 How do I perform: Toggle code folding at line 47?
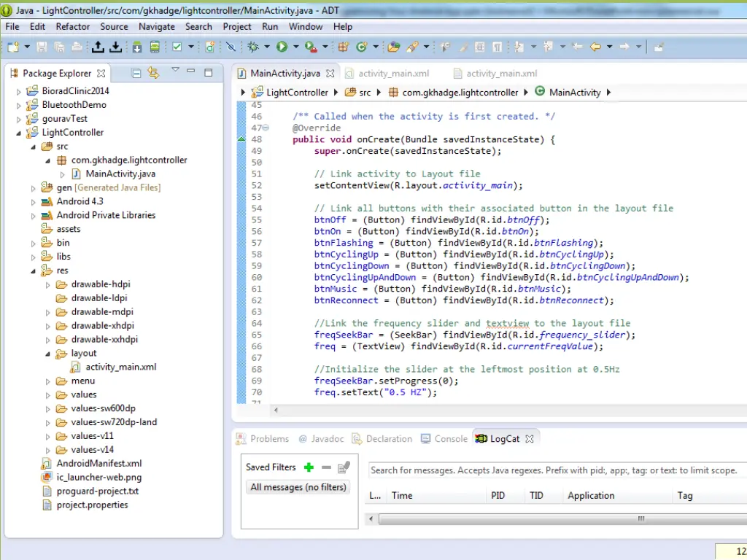(x=266, y=128)
